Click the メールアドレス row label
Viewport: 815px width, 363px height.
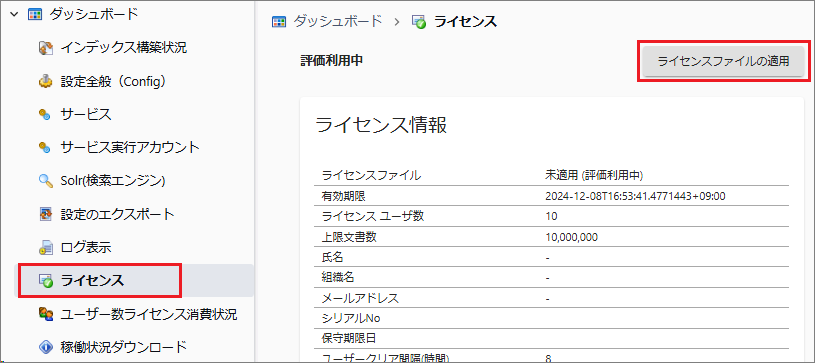(x=360, y=298)
